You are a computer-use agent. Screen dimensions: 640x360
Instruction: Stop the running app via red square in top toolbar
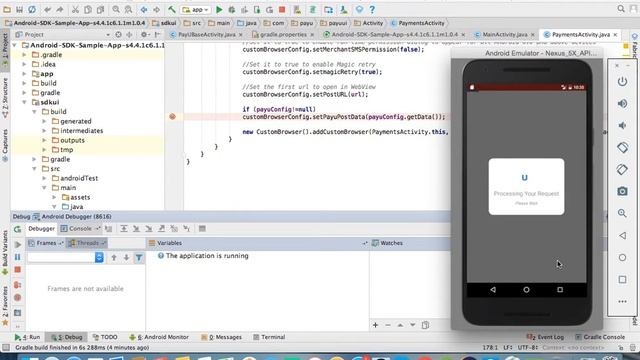[282, 9]
